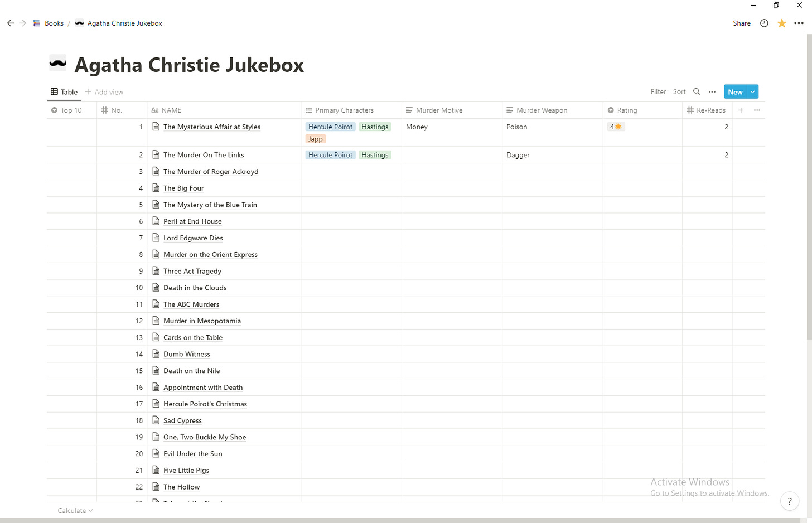Open Evil Under the Sun
This screenshot has height=523, width=812.
(x=193, y=454)
